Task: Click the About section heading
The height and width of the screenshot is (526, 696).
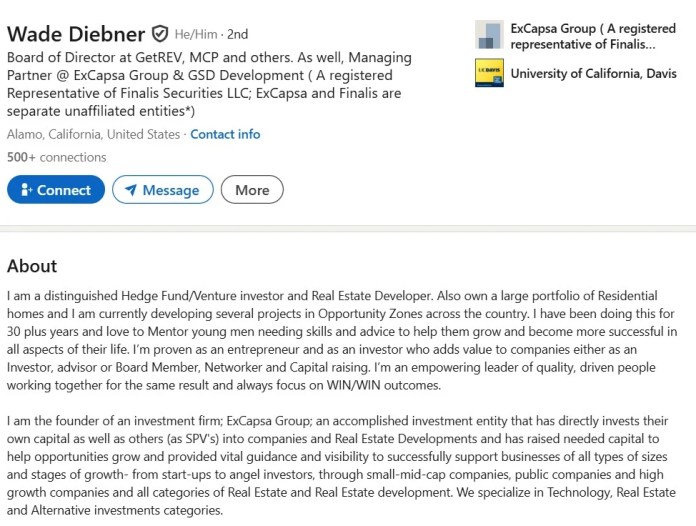Action: click(x=32, y=266)
